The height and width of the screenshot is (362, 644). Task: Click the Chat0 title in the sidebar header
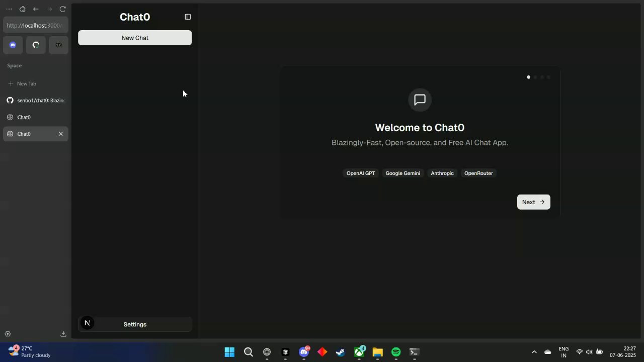pos(135,17)
